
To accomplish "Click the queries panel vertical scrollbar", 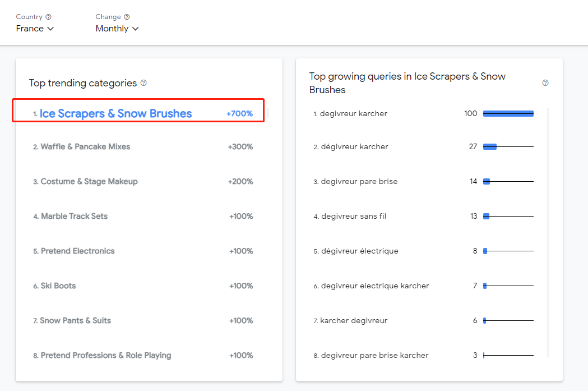I will (x=548, y=232).
